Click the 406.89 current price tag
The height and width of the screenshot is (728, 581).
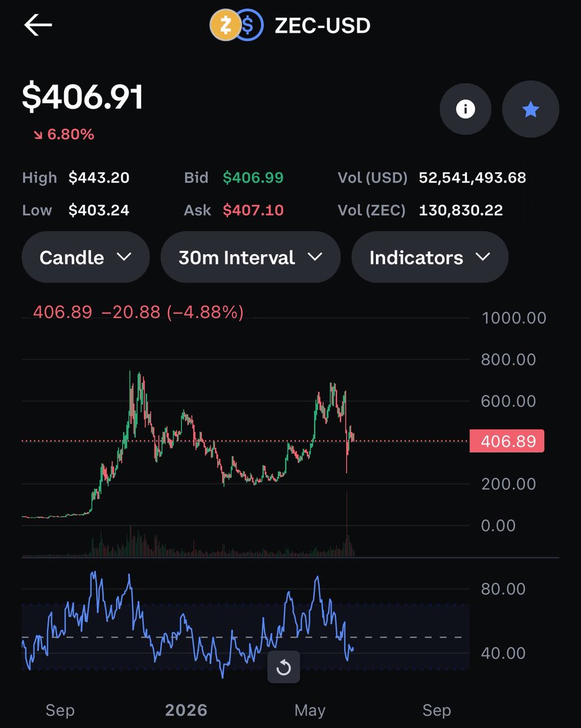[x=507, y=441]
